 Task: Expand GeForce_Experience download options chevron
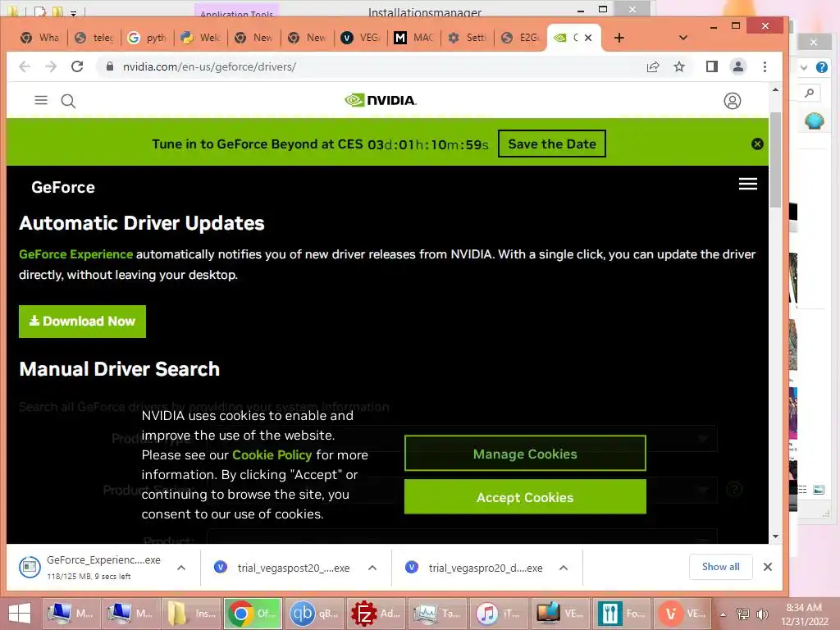[x=181, y=568]
